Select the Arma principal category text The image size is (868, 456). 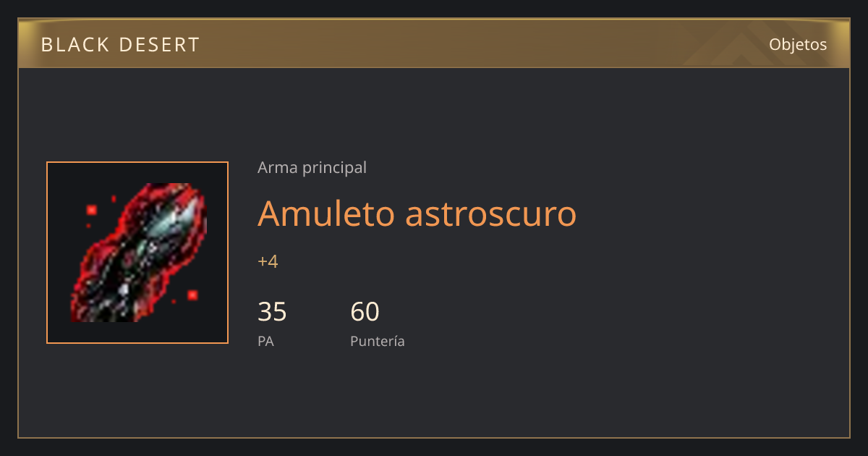coord(312,168)
